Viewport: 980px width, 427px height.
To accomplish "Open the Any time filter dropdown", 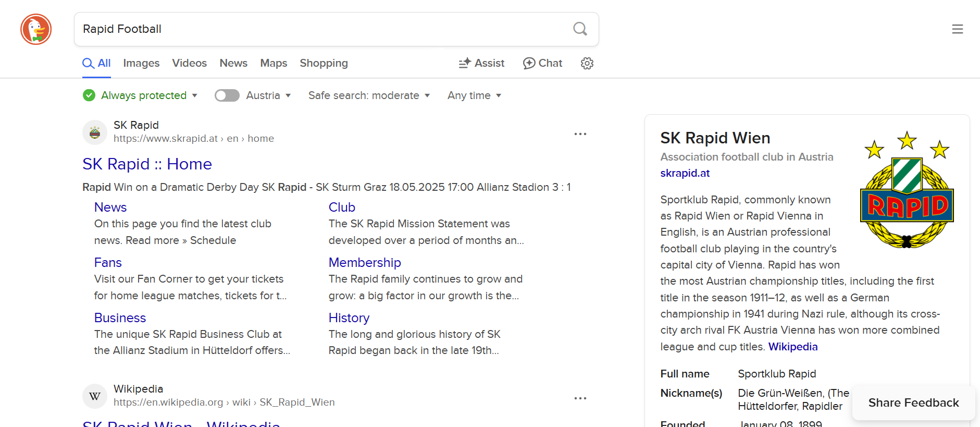I will [x=474, y=95].
